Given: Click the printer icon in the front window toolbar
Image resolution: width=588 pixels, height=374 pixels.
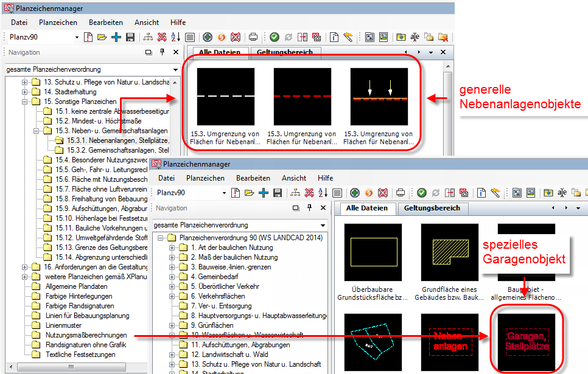Looking at the screenshot, I should (401, 193).
